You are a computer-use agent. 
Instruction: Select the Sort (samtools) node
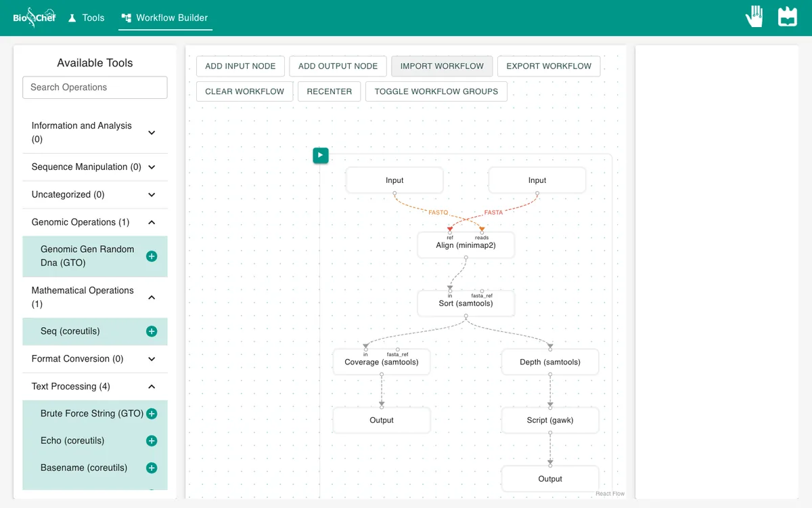(466, 303)
